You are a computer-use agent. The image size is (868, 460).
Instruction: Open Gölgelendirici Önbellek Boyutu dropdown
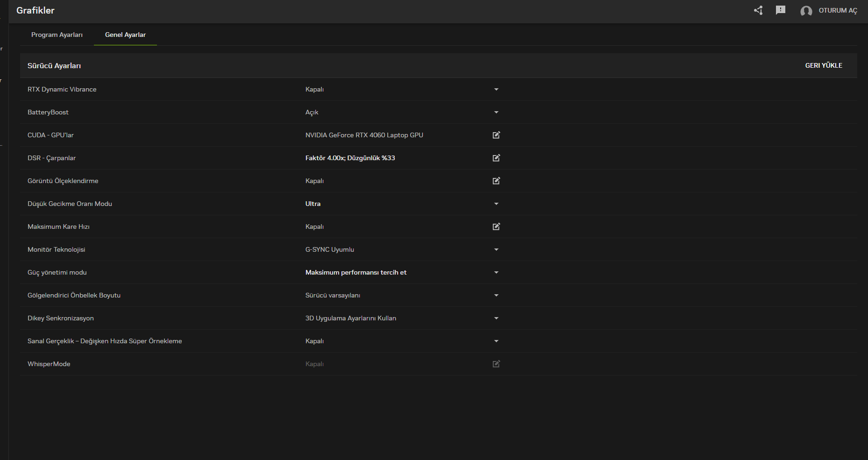[x=496, y=295]
